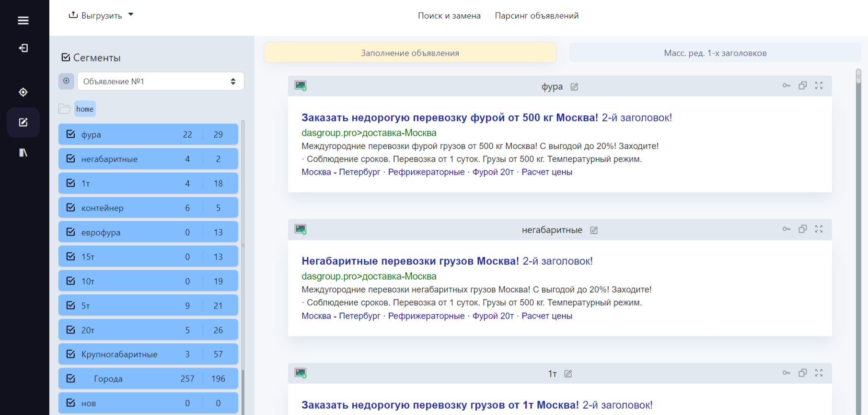Switch to Масс. ред. 1-х заголовков tab

(715, 53)
